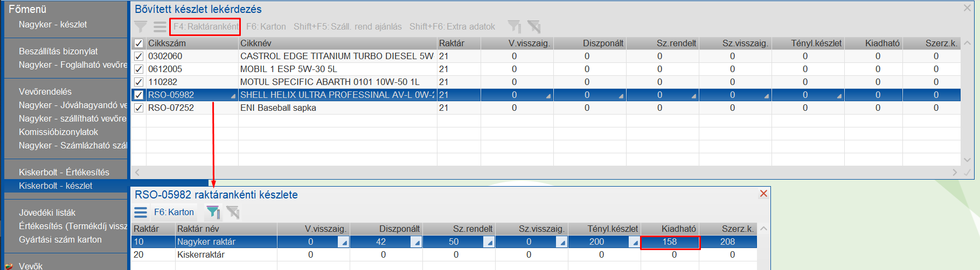Expand the Tényl.készlet 200 cell triangle
This screenshot has height=270, width=980.
click(634, 243)
